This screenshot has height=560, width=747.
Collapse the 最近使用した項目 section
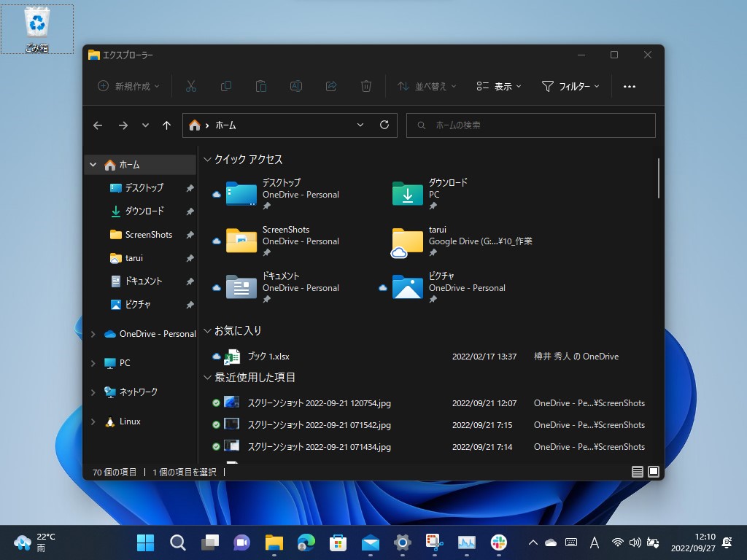tap(207, 377)
